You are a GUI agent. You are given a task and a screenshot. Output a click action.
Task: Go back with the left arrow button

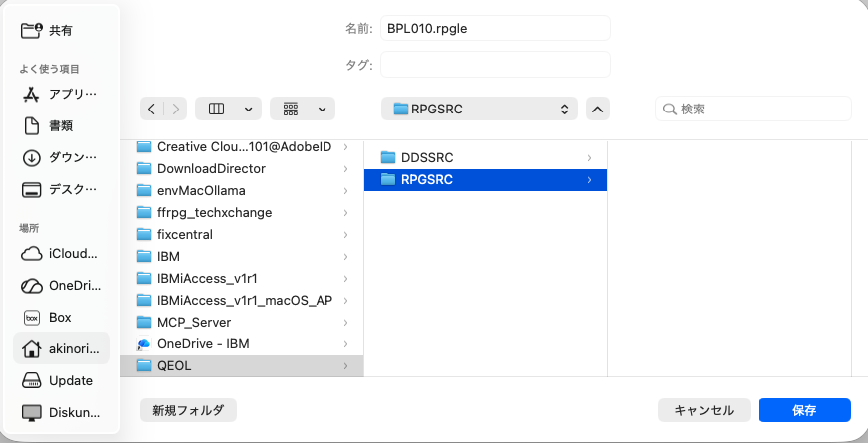[151, 110]
